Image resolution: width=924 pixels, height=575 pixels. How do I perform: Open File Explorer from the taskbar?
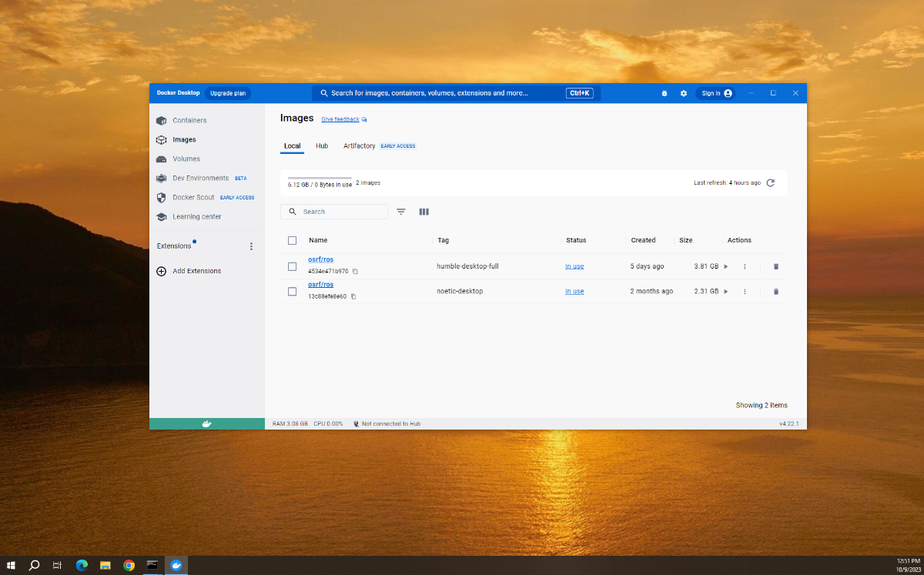click(105, 566)
